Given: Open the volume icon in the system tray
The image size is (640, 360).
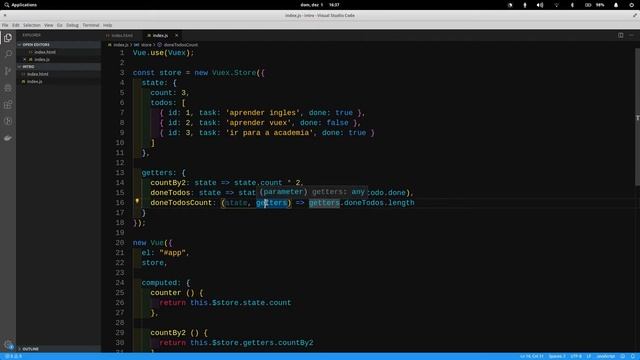Looking at the screenshot, I should click(x=540, y=5).
